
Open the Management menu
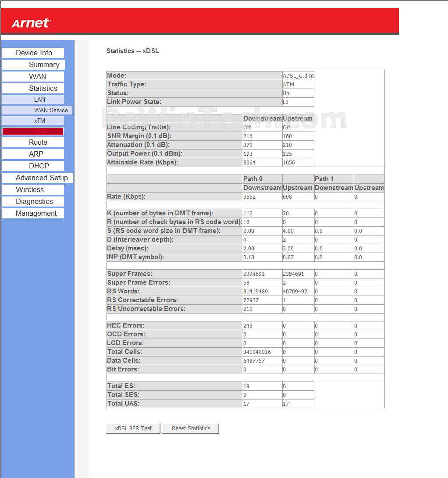tap(33, 214)
